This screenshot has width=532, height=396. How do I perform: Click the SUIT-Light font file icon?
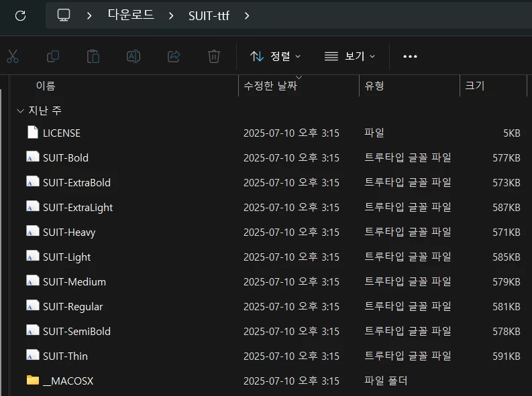(33, 256)
